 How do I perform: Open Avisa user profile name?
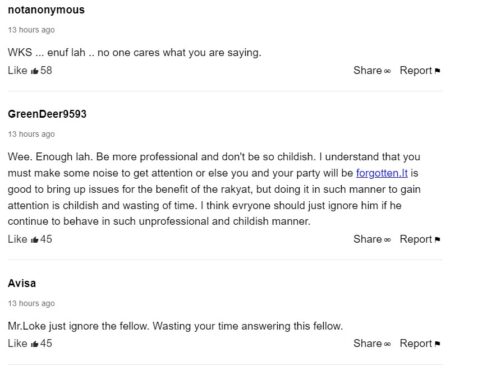pos(22,283)
